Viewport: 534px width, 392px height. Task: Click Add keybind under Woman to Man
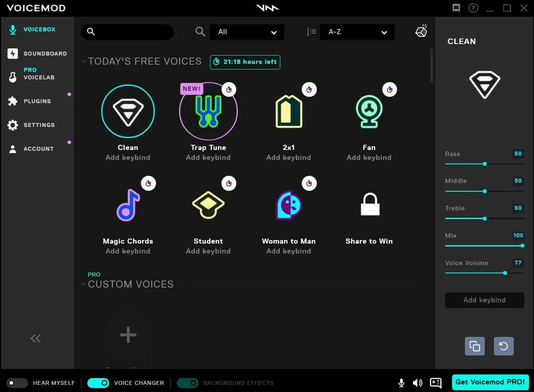pos(289,251)
